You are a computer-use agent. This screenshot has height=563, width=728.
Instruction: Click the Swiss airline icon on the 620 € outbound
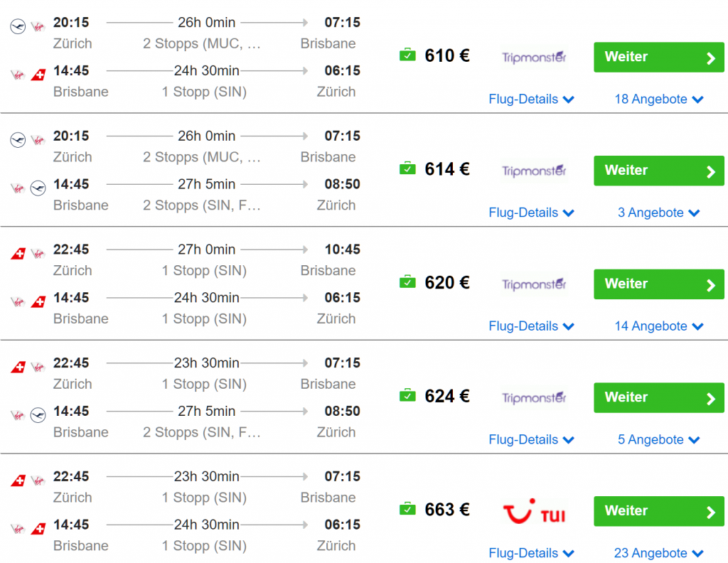pos(18,253)
